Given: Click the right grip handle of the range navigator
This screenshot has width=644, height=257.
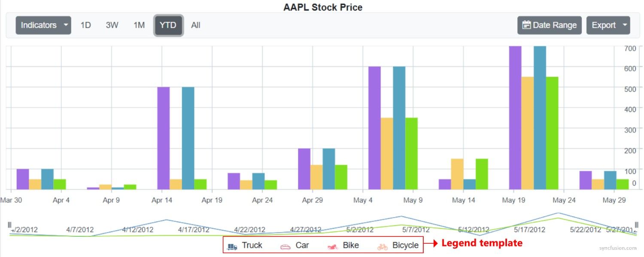Looking at the screenshot, I should (x=638, y=224).
